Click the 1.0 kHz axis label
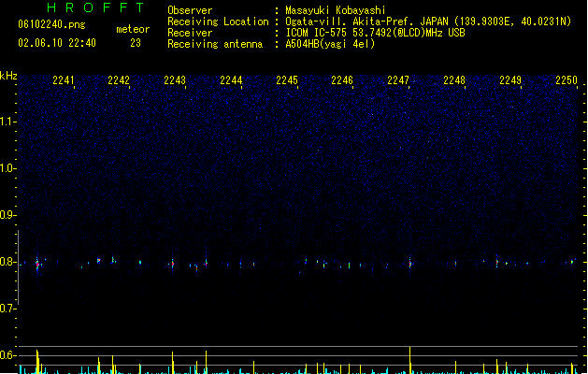The width and height of the screenshot is (588, 374). coord(7,168)
